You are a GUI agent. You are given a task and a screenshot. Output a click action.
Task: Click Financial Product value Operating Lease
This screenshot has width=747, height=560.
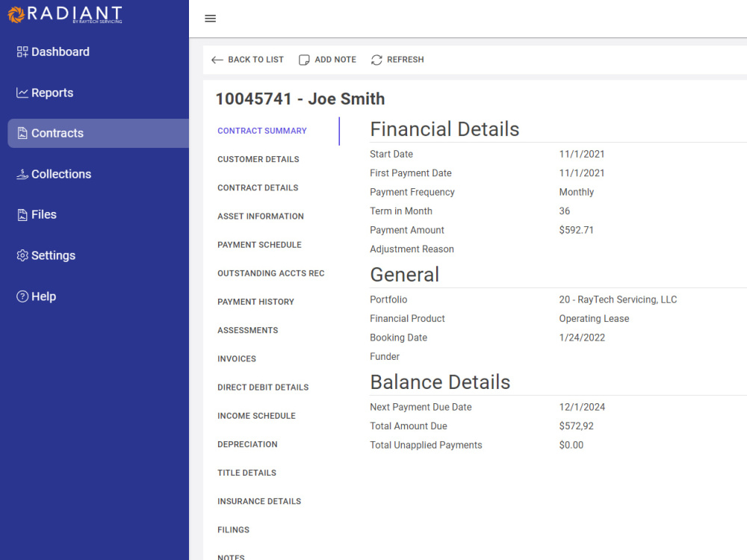[594, 319]
